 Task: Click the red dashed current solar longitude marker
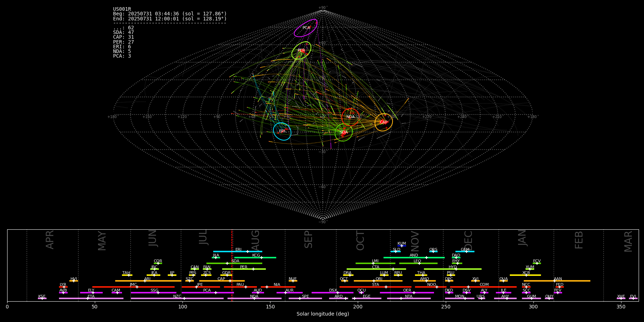coord(232,265)
